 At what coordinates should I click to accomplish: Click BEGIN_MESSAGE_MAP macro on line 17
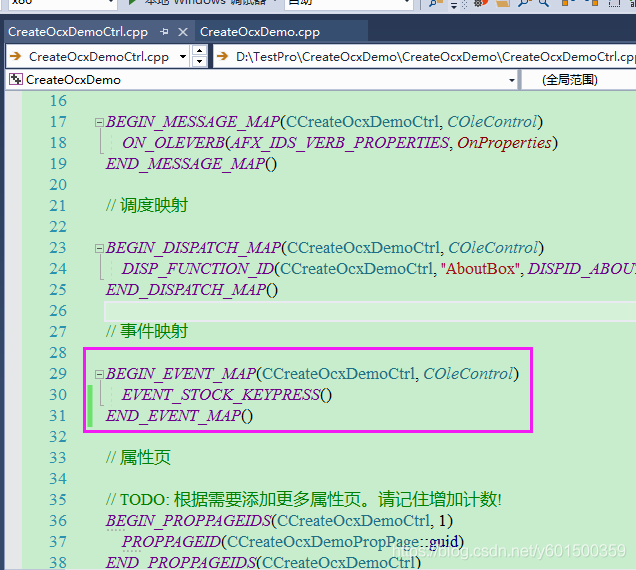193,122
